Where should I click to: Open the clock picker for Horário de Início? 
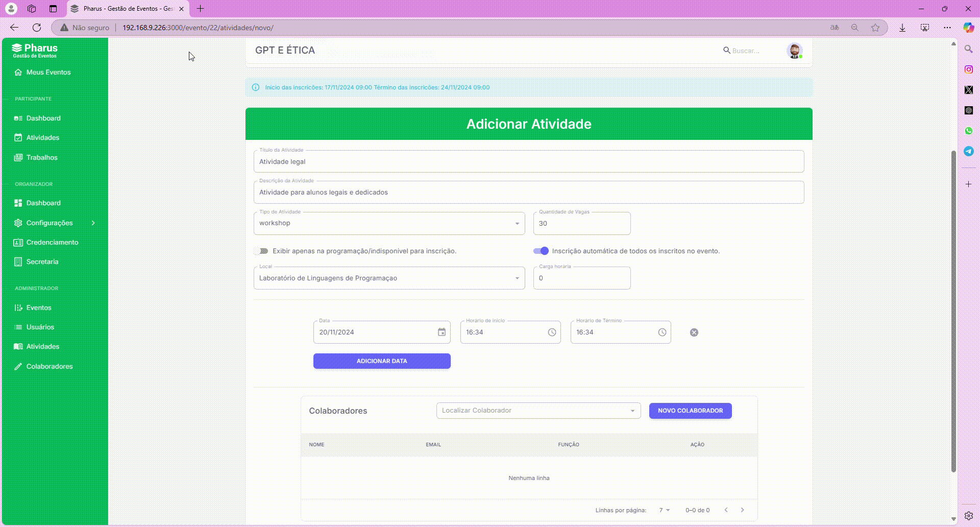552,332
